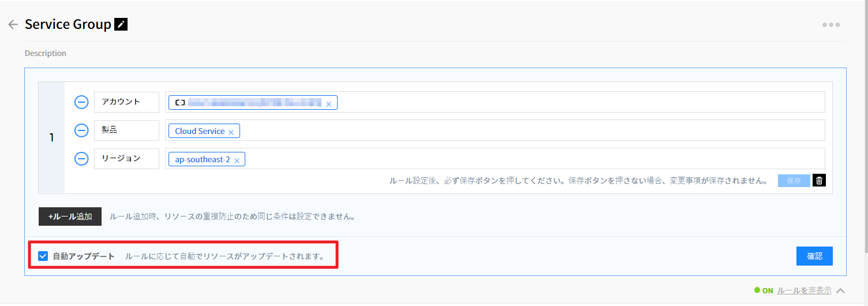Viewport: 868px width, 306px height.
Task: Collapse rules with the chevron up arrow
Action: click(x=840, y=291)
